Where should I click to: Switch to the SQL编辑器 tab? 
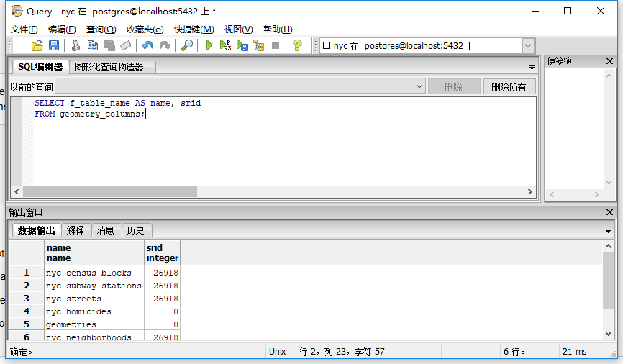[40, 67]
